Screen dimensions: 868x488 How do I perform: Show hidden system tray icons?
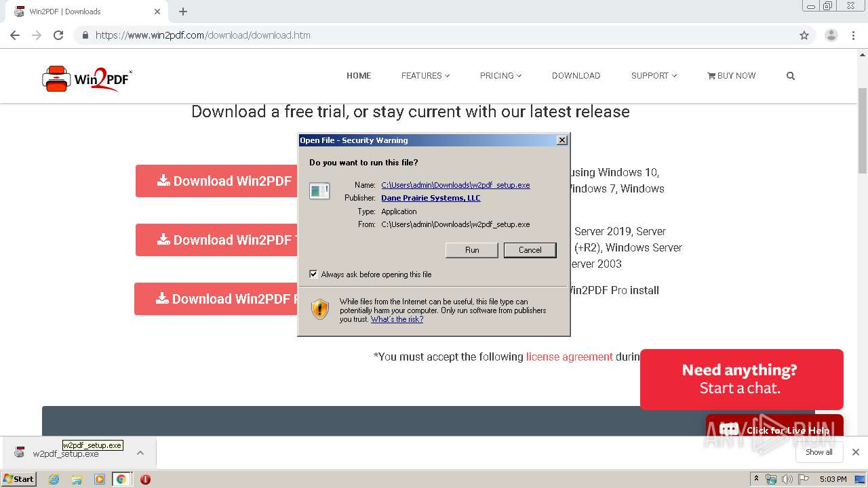(756, 479)
